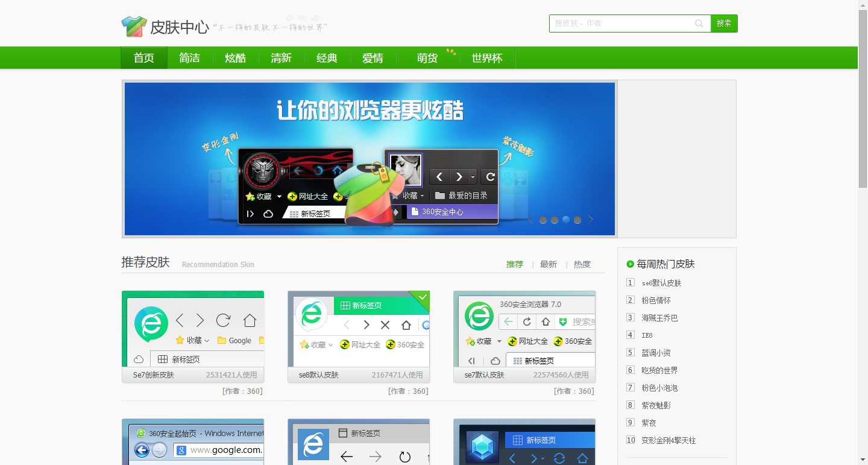
Task: Select the 热度 sorting option
Action: (x=582, y=264)
